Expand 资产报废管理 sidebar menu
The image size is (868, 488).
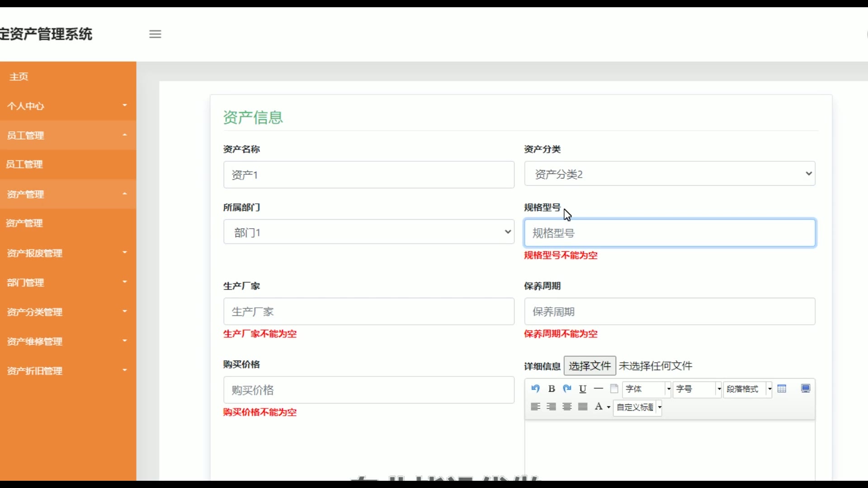[x=68, y=253]
